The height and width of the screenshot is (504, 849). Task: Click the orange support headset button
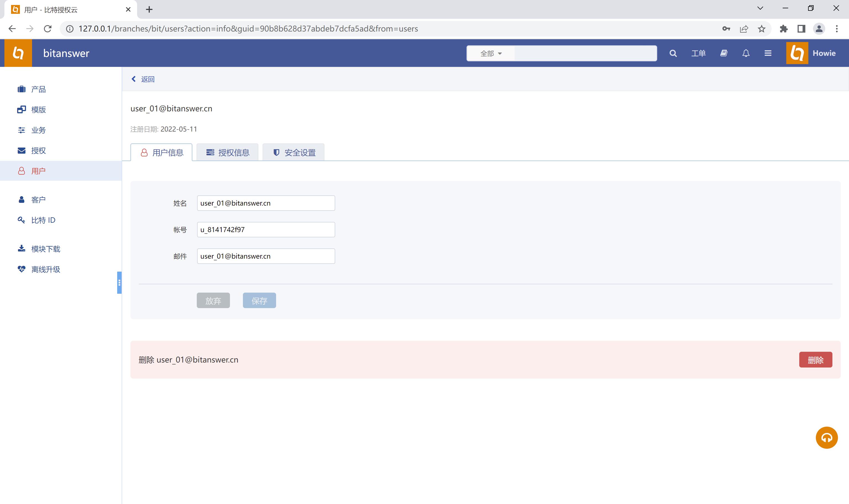pyautogui.click(x=826, y=437)
